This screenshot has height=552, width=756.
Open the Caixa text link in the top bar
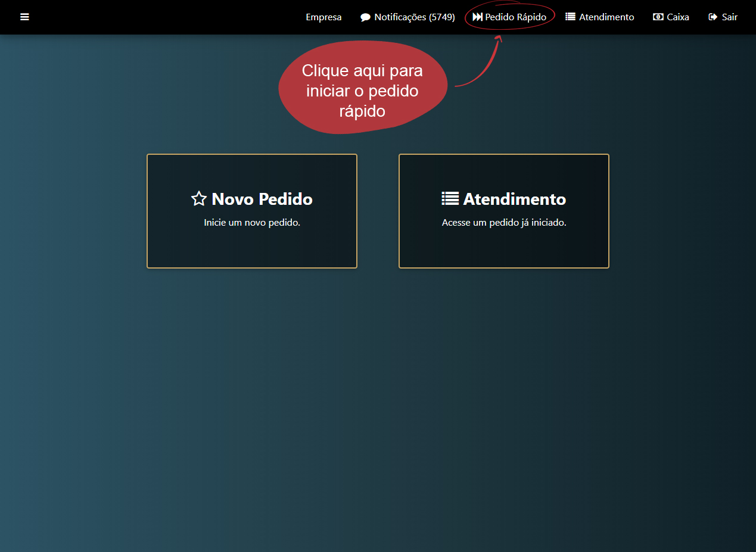[678, 17]
